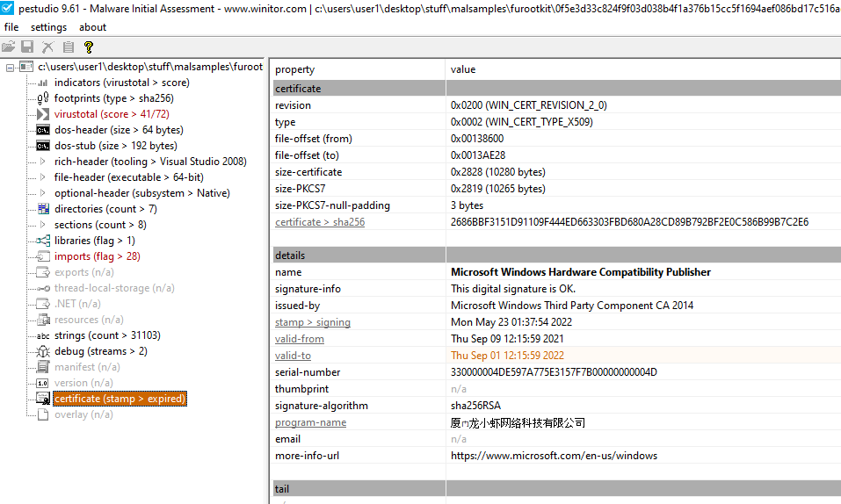
Task: Select footprints (type > sha256) item
Action: [113, 98]
